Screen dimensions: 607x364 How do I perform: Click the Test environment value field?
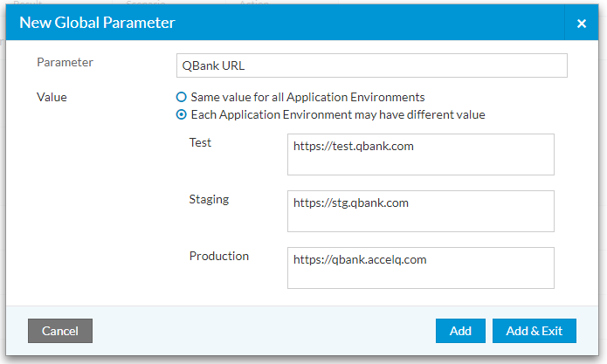pos(420,155)
